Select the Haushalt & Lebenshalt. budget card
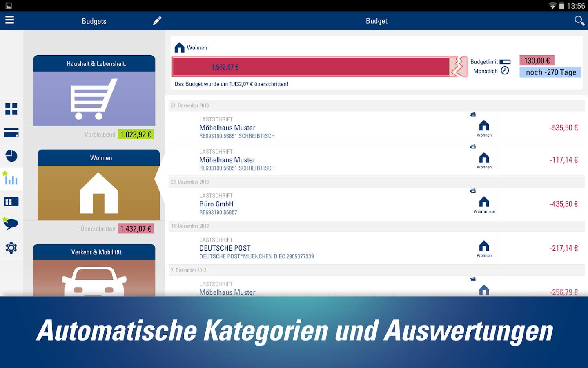The width and height of the screenshot is (588, 368). [94, 91]
